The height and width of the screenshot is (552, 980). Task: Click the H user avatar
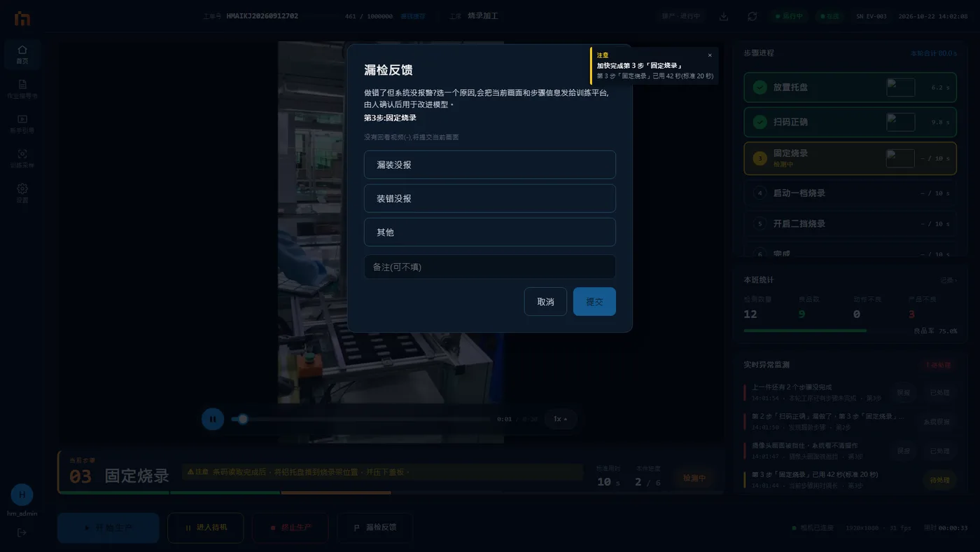[22, 495]
